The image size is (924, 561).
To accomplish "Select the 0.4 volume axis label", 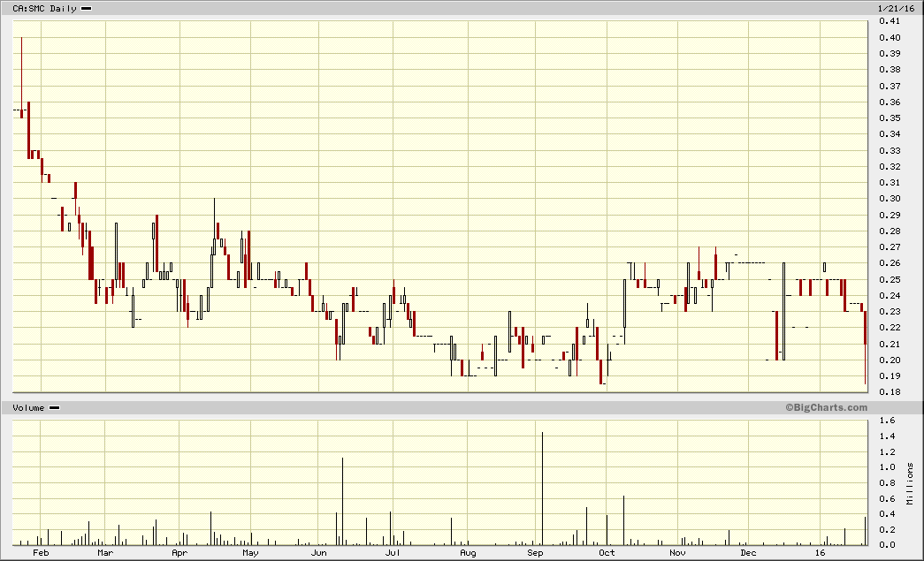I will 888,514.
